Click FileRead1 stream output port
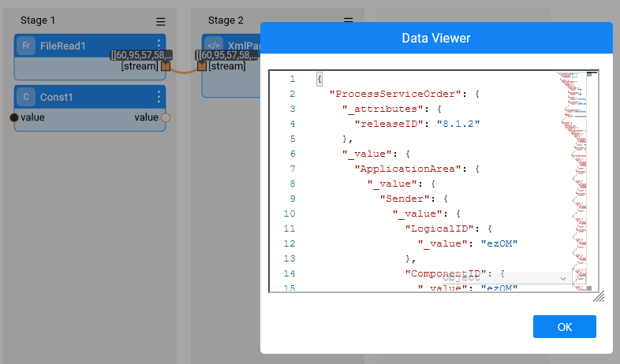This screenshot has height=364, width=620. pos(166,66)
